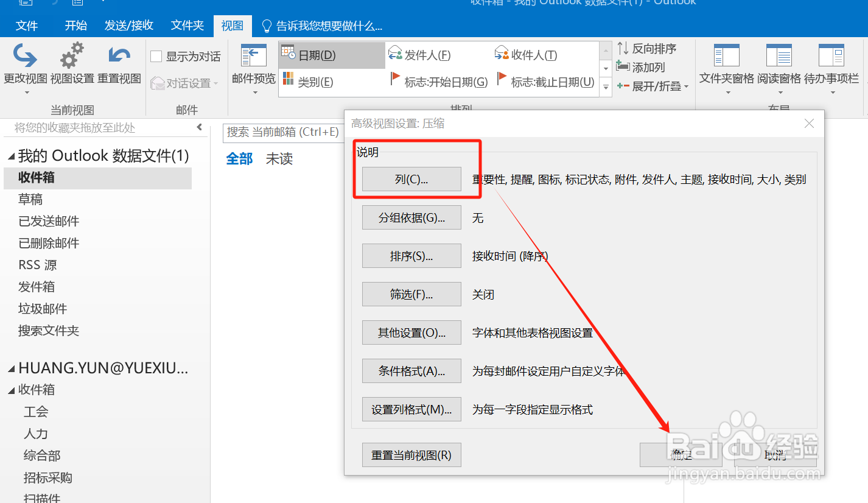Click Filter 筛选(F)... button
868x503 pixels.
(x=411, y=294)
